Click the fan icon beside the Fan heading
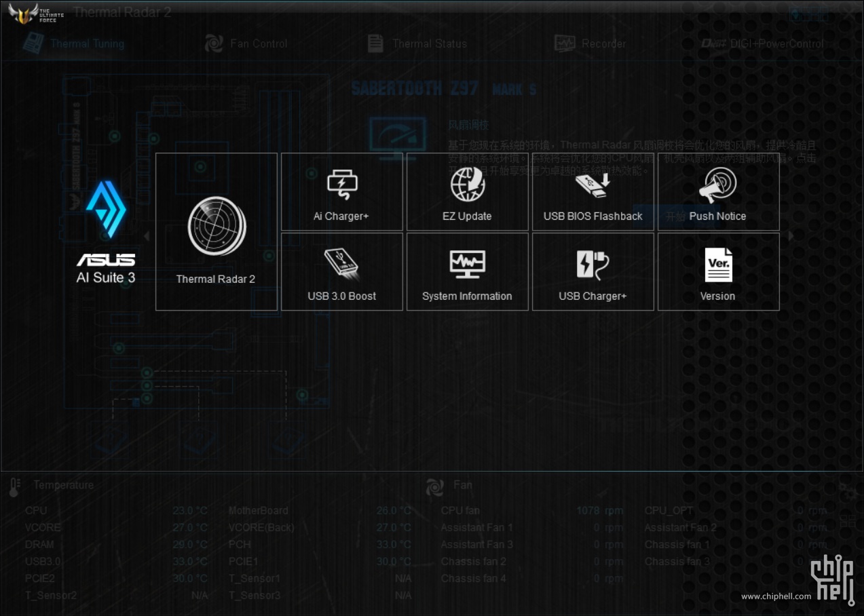 (x=434, y=486)
